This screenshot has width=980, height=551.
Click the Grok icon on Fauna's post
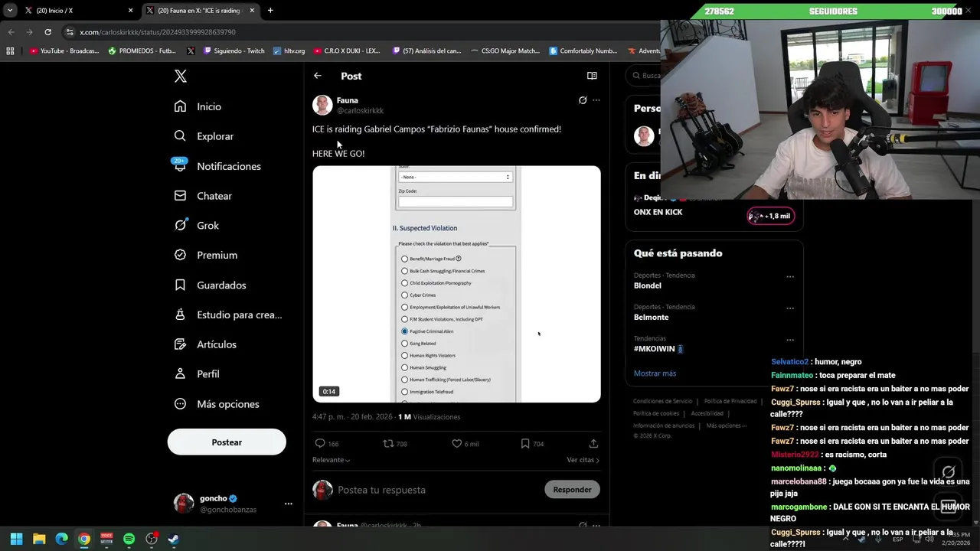click(583, 100)
